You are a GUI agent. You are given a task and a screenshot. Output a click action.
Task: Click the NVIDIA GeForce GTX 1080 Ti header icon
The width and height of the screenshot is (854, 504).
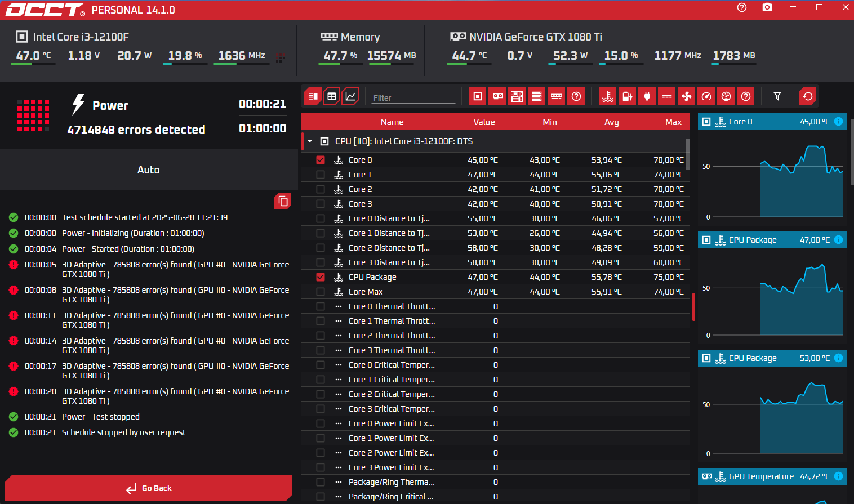(457, 37)
